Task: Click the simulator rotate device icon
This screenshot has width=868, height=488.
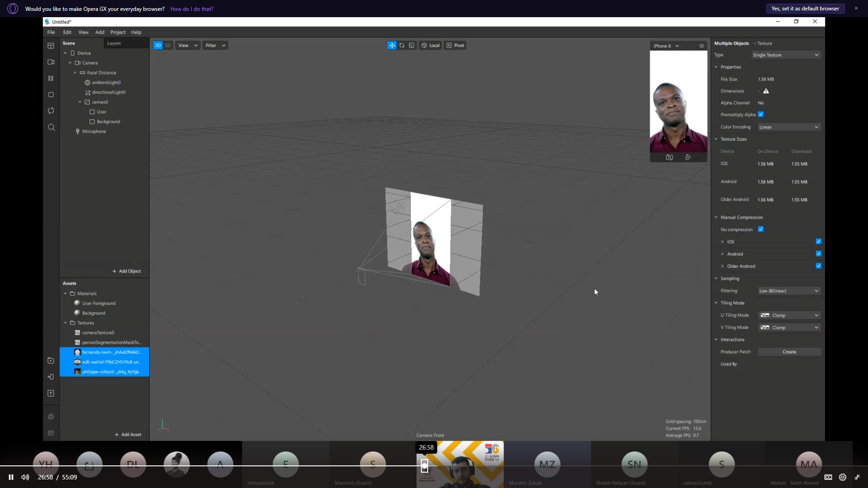Action: [x=688, y=157]
